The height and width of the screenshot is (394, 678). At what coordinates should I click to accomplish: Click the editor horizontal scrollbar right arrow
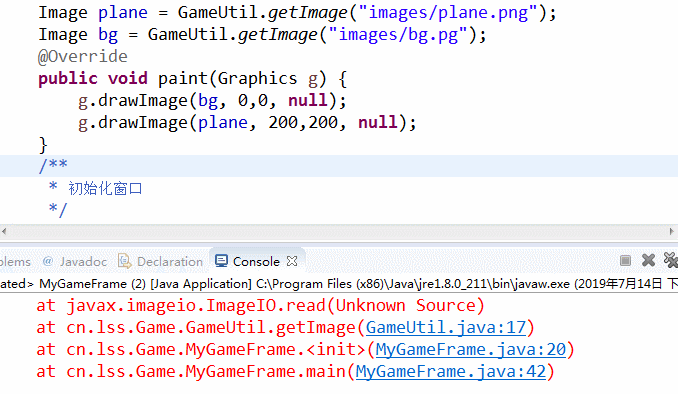[672, 231]
